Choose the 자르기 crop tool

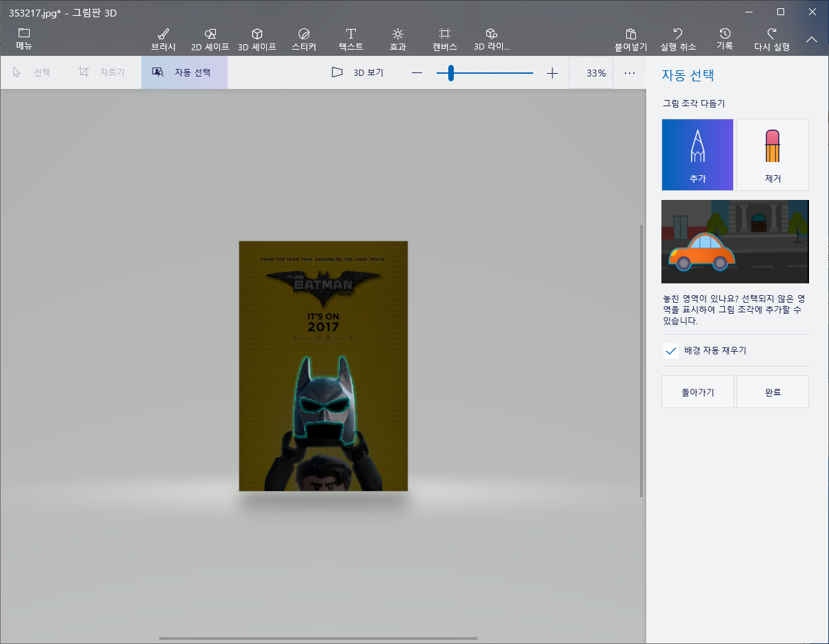pos(101,72)
